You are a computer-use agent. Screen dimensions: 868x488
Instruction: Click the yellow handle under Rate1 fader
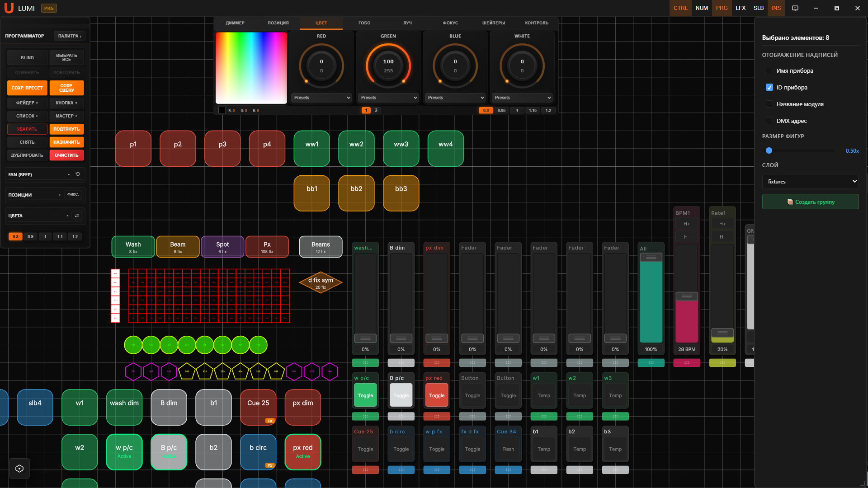tap(722, 363)
